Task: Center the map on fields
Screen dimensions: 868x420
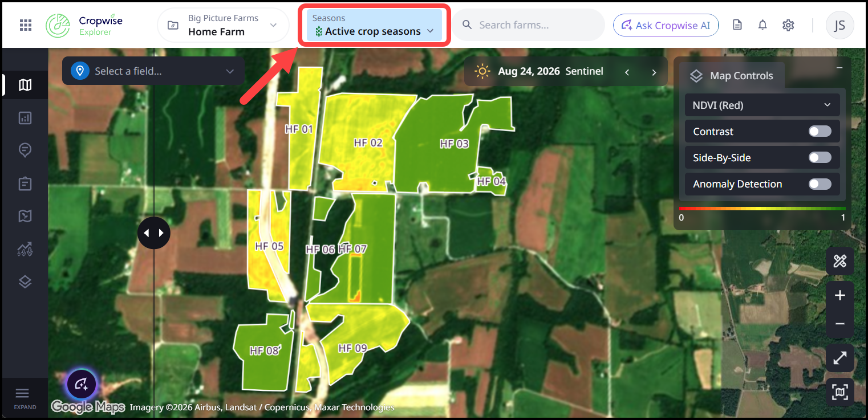Action: pyautogui.click(x=840, y=392)
